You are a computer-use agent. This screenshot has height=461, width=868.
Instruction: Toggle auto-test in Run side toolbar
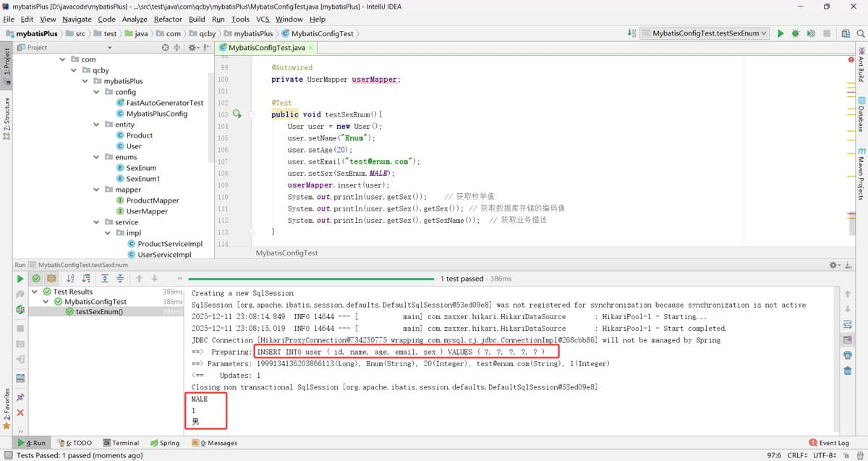[20, 310]
